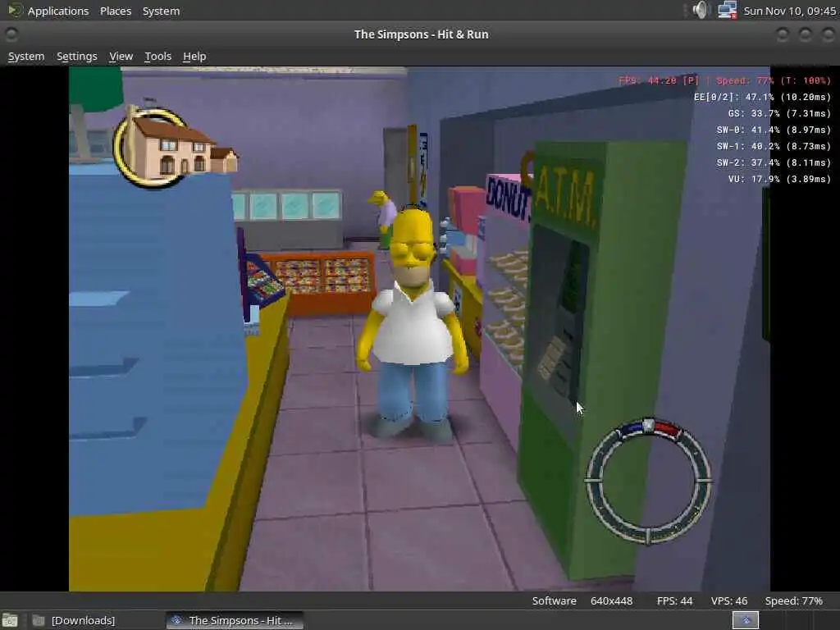840x630 pixels.
Task: Click the show desktop icon in bottom panel
Action: (10, 620)
